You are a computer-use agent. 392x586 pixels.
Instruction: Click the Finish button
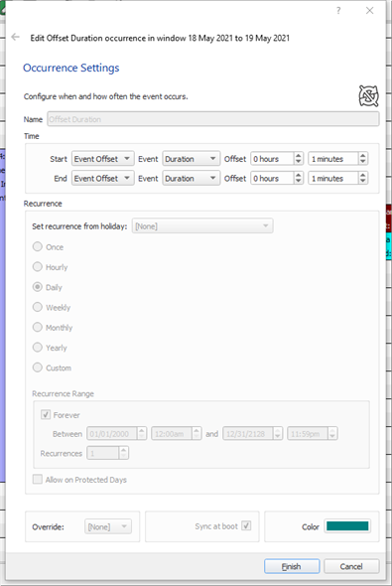pos(292,566)
